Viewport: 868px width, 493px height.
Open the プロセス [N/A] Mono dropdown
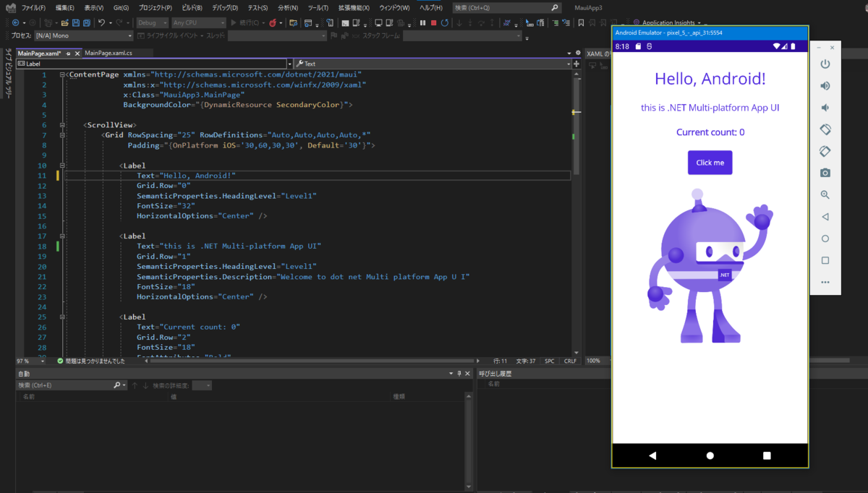coord(83,35)
